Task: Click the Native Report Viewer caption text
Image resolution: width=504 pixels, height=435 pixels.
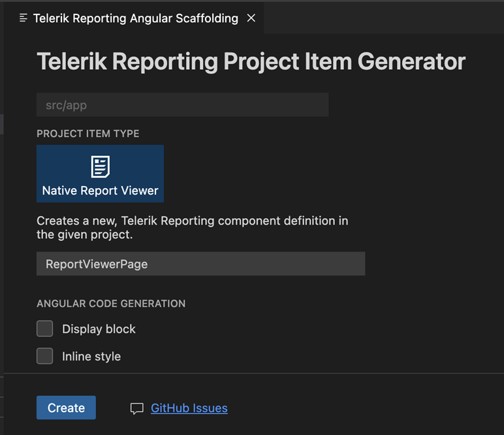Action: tap(100, 191)
